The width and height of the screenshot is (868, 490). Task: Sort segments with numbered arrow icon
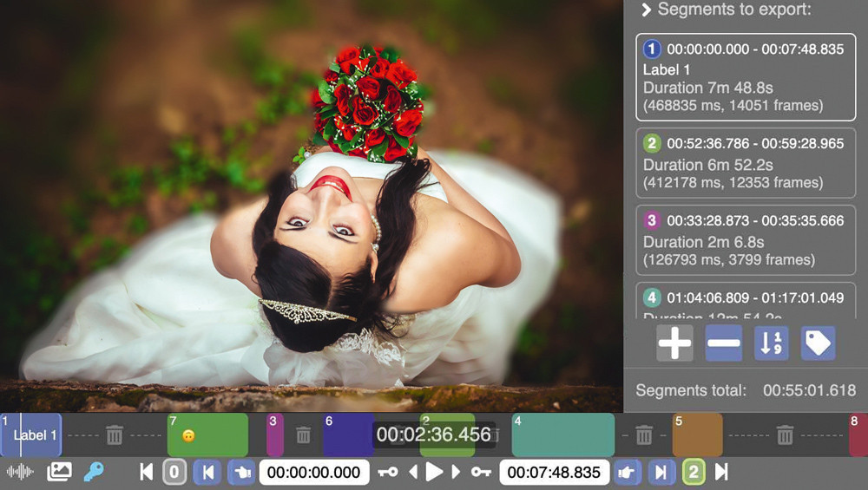tap(771, 343)
